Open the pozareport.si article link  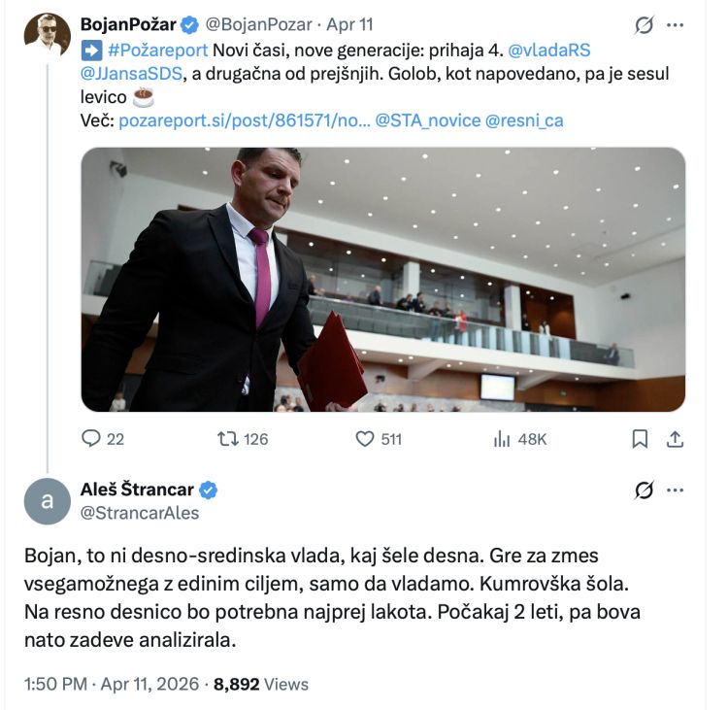[244, 120]
